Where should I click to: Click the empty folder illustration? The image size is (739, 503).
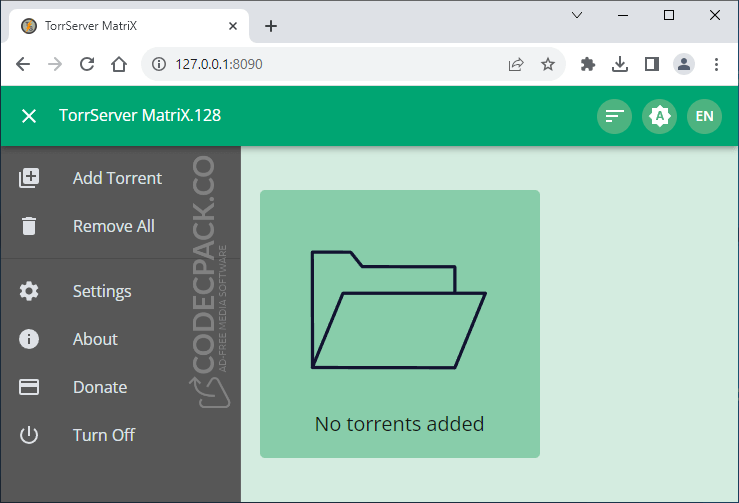[x=399, y=310]
